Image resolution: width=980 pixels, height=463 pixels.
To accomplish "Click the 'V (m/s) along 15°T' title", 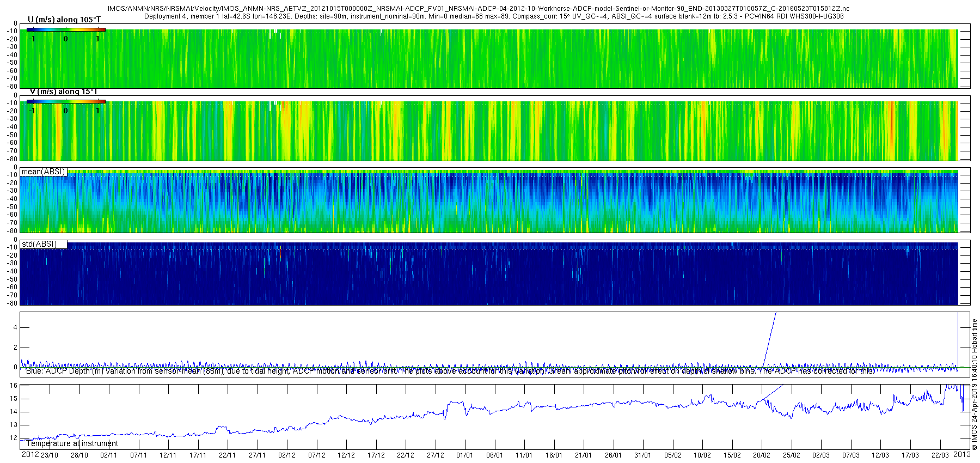I will pyautogui.click(x=63, y=92).
